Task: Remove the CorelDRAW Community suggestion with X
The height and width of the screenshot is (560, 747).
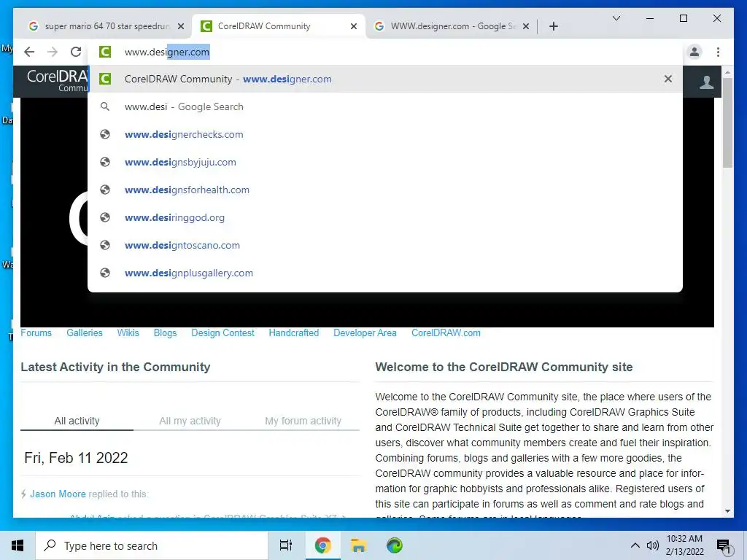Action: click(x=668, y=79)
